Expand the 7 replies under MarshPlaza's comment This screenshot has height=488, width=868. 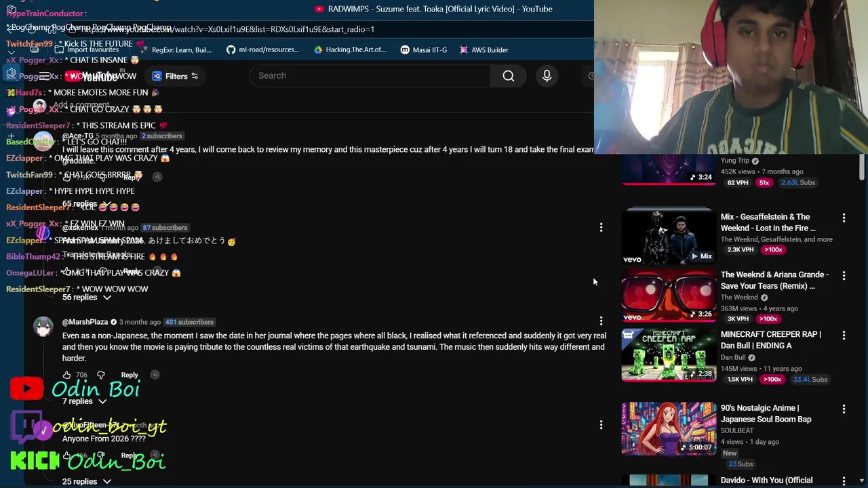[84, 401]
